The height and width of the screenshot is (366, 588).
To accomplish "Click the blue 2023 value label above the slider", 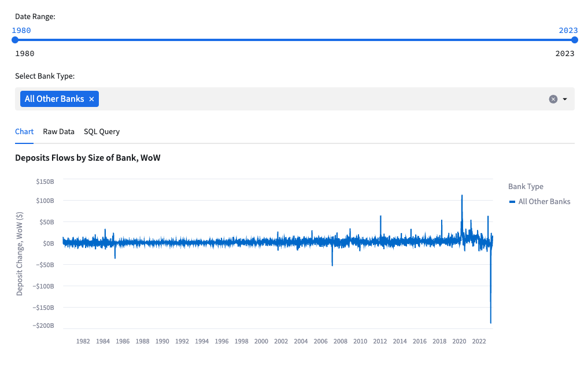I will click(x=568, y=30).
